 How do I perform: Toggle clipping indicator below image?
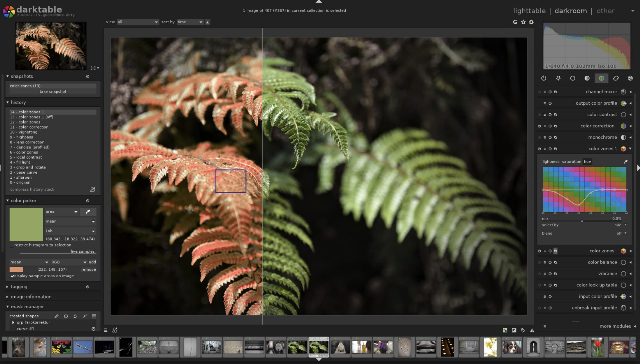click(514, 330)
